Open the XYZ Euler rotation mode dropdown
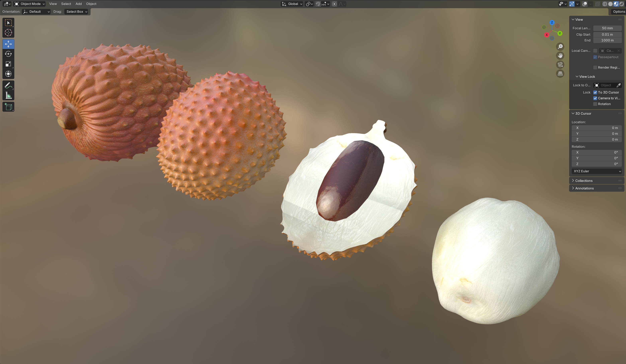 [596, 171]
